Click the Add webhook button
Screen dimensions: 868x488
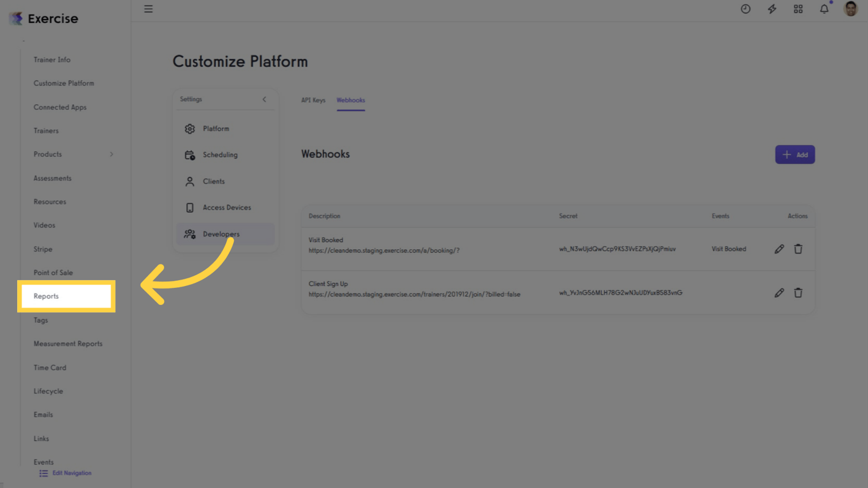794,154
